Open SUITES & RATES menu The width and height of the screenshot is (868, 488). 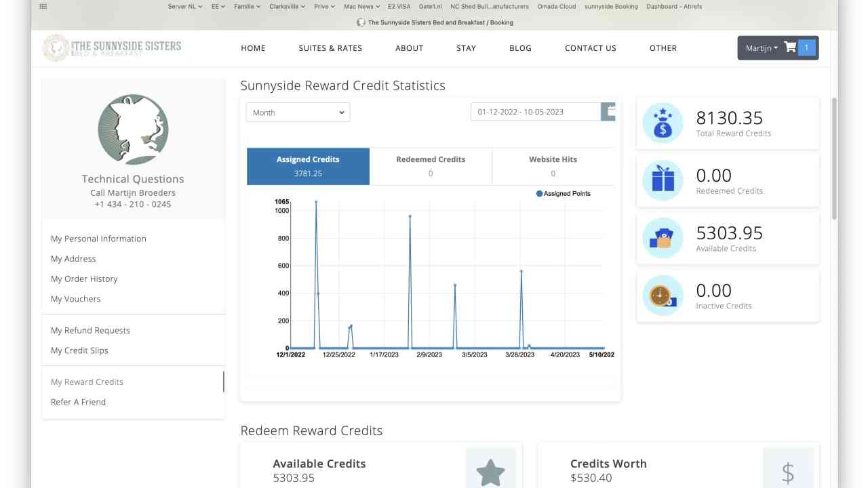[330, 48]
